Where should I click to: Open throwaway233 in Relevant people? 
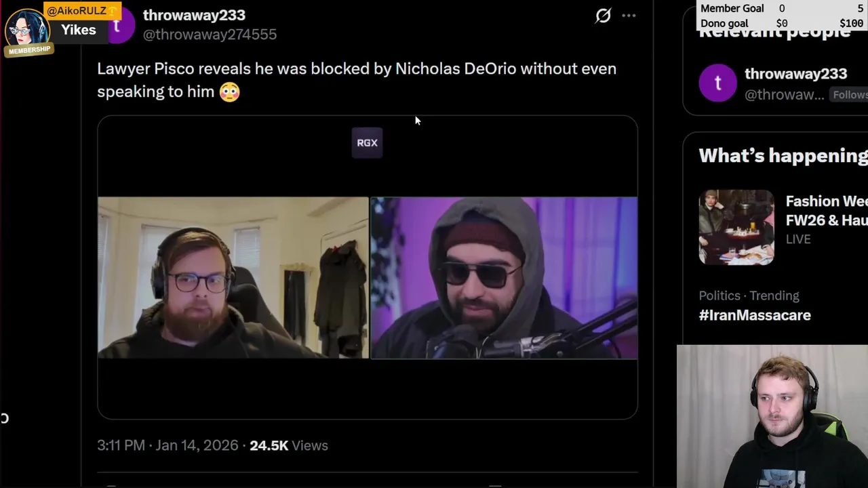click(795, 74)
